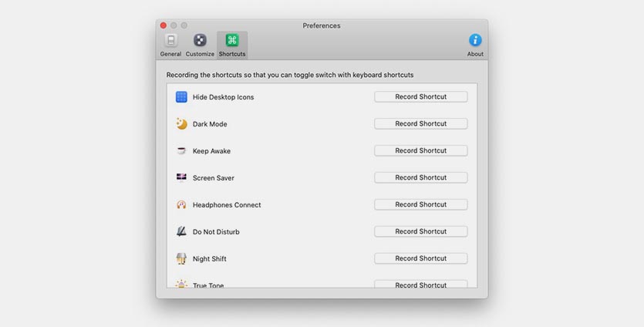This screenshot has width=644, height=327.
Task: Record shortcut for Dark Mode
Action: (420, 124)
